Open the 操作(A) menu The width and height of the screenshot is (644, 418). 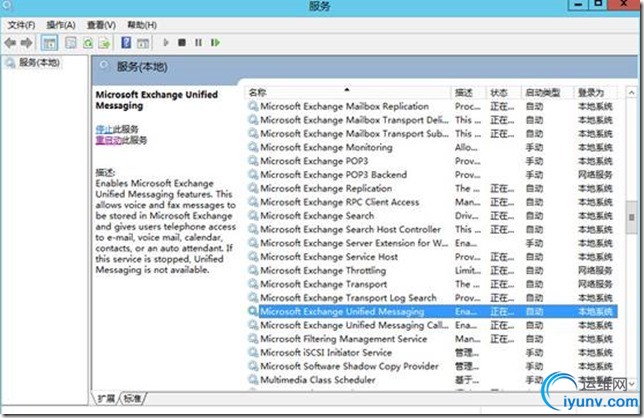pyautogui.click(x=61, y=25)
